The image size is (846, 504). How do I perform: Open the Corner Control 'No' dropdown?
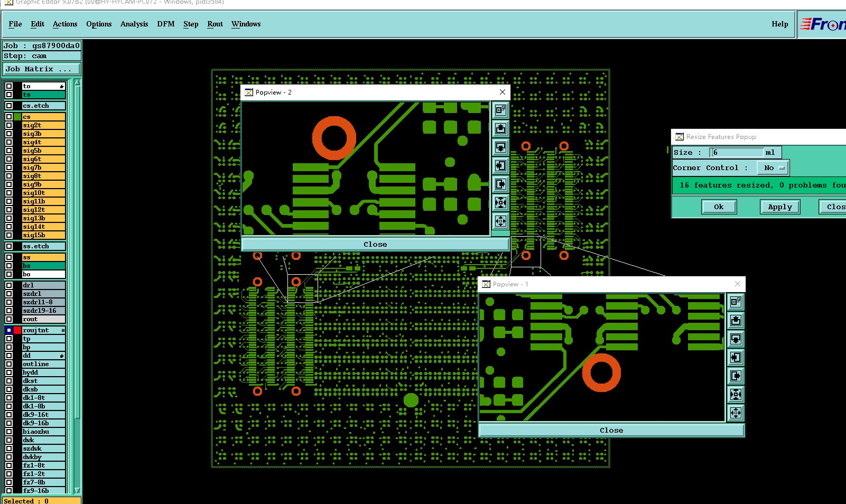tap(773, 168)
